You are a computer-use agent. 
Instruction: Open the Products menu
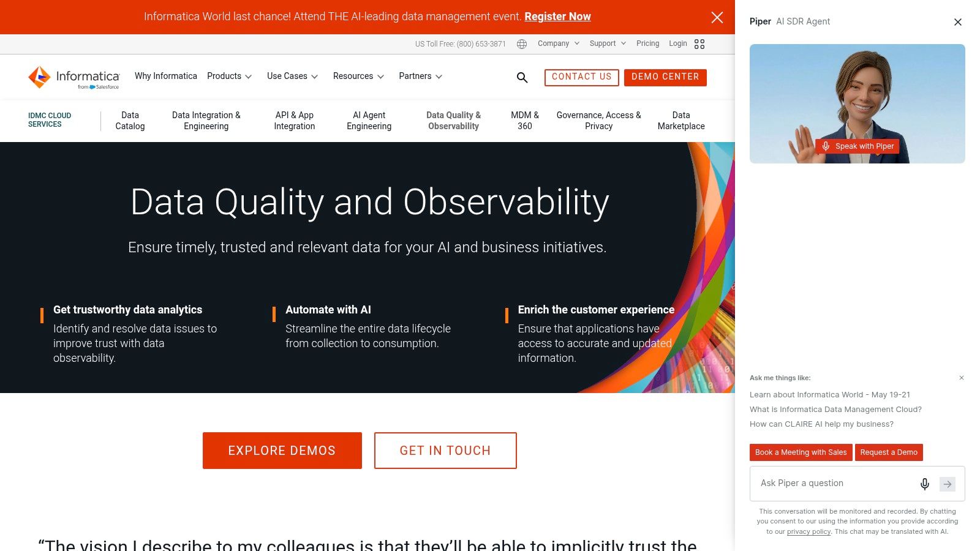pyautogui.click(x=229, y=77)
